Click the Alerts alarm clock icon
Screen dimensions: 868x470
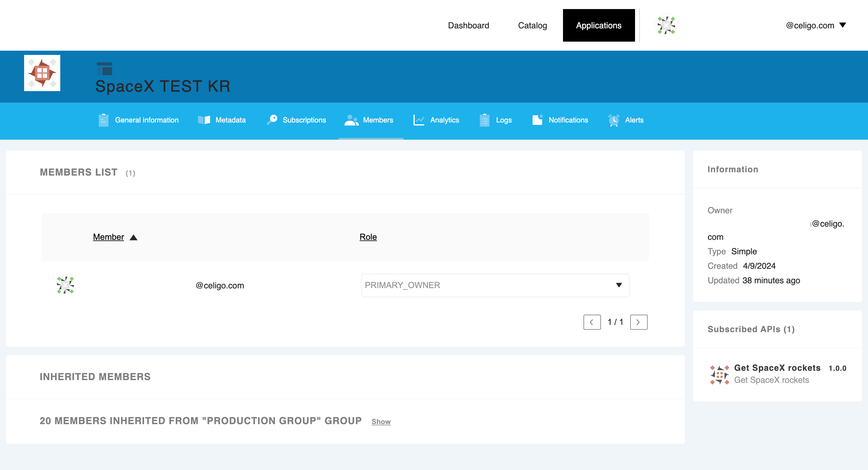[x=614, y=120]
